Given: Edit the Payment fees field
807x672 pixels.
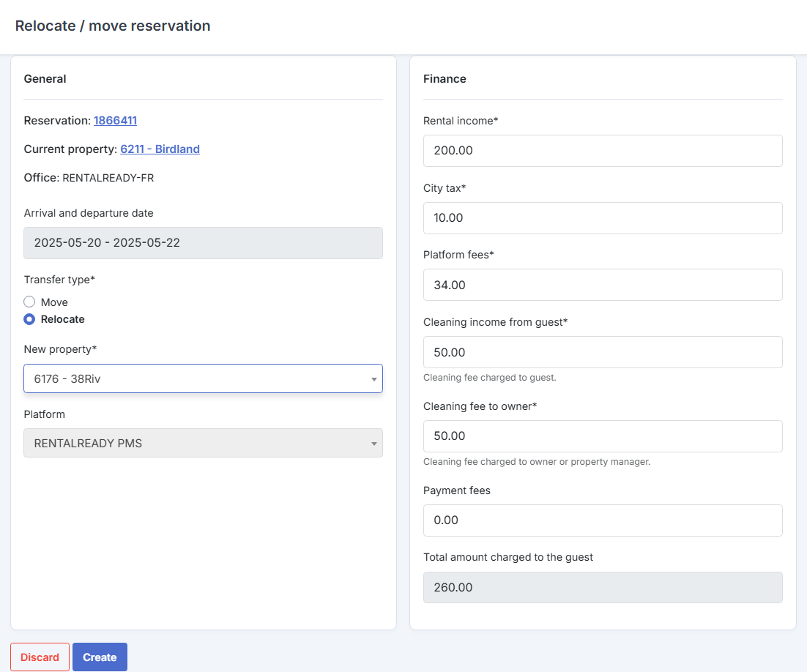Looking at the screenshot, I should tap(603, 520).
